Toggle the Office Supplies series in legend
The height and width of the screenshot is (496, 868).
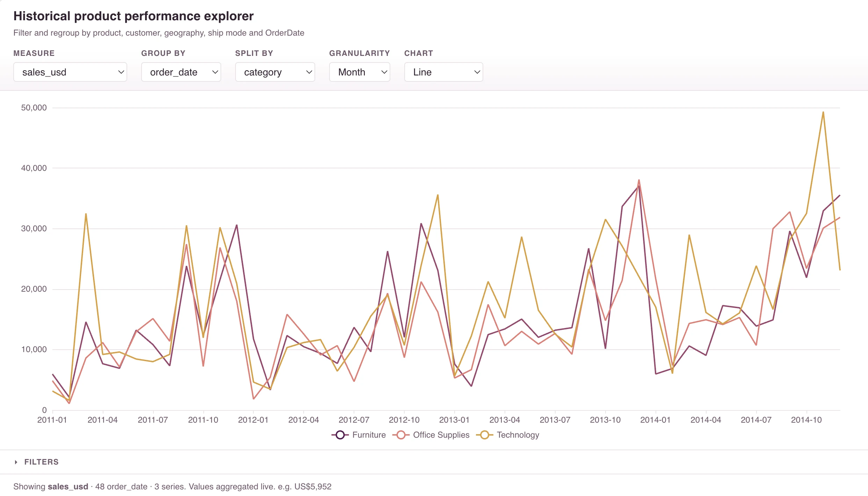coord(431,435)
